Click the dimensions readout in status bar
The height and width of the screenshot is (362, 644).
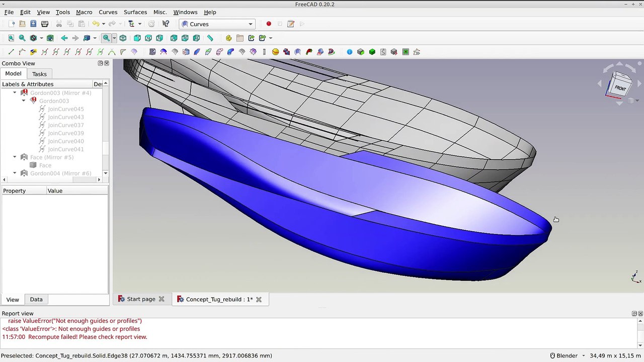[615, 355]
